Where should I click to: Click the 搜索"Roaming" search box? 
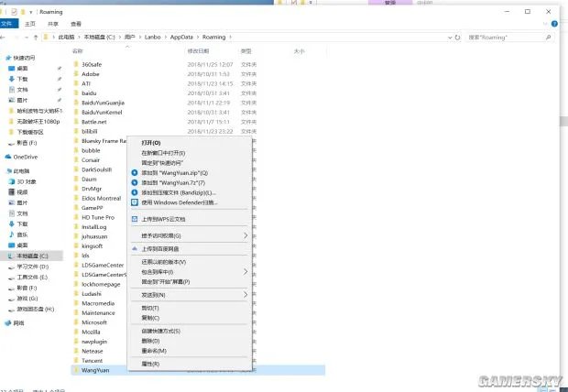coord(508,38)
